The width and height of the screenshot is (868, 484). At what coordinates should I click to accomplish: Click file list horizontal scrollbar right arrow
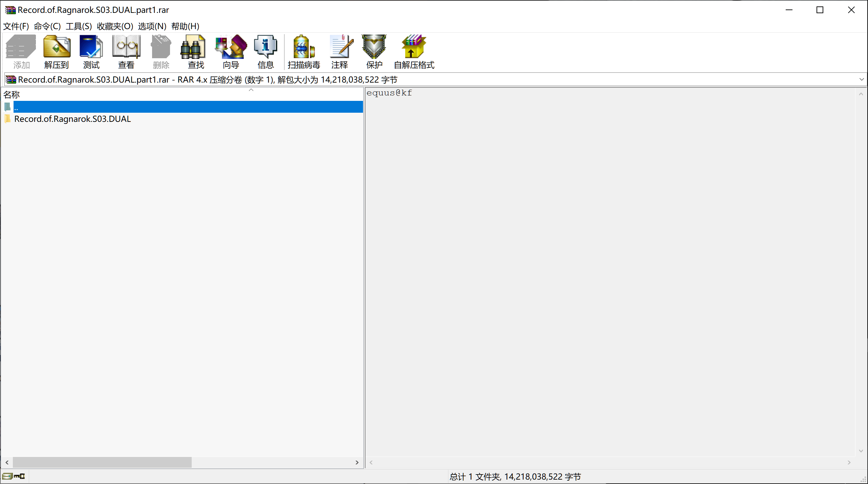pos(357,462)
